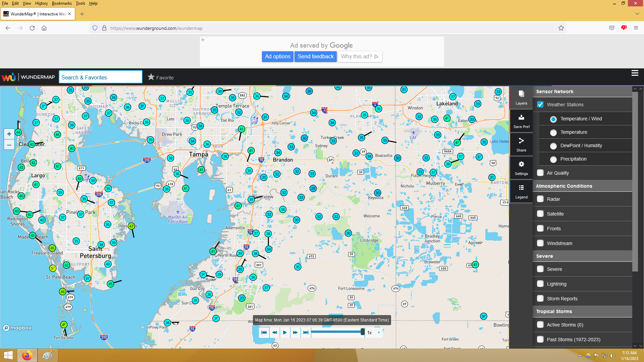Zoom in on the map

coord(9,134)
